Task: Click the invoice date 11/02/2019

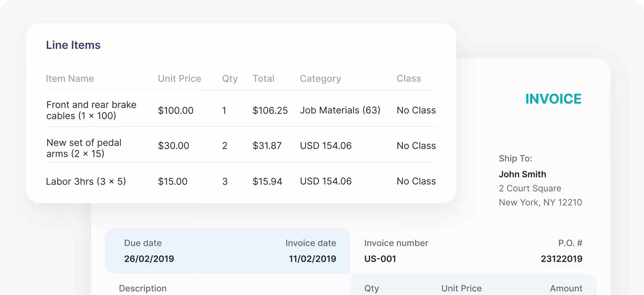Action: (312, 259)
